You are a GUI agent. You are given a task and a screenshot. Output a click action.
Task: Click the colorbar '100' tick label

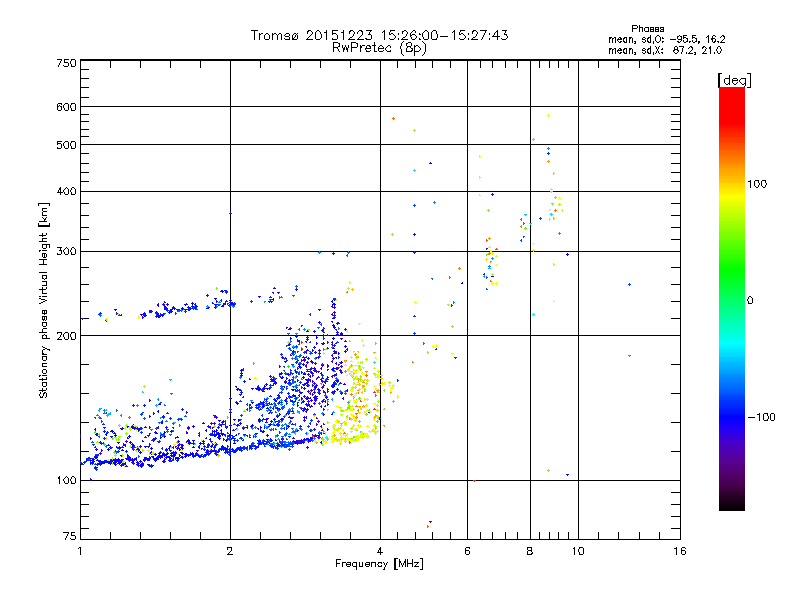pos(757,184)
